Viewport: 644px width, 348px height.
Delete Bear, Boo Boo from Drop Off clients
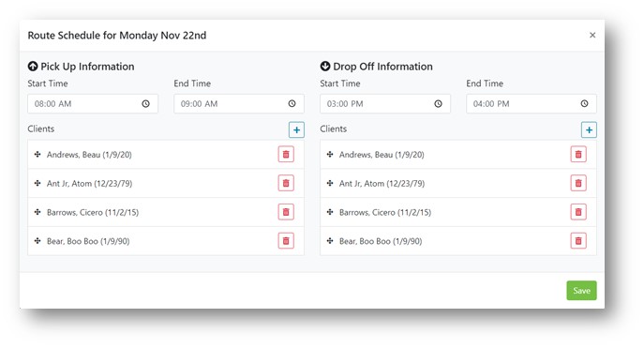[578, 241]
